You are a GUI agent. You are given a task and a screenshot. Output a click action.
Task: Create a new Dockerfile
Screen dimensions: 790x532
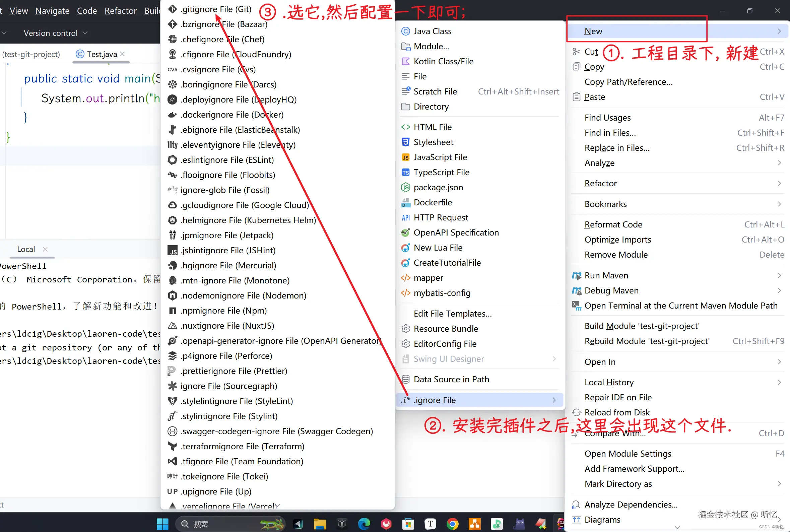pos(433,203)
